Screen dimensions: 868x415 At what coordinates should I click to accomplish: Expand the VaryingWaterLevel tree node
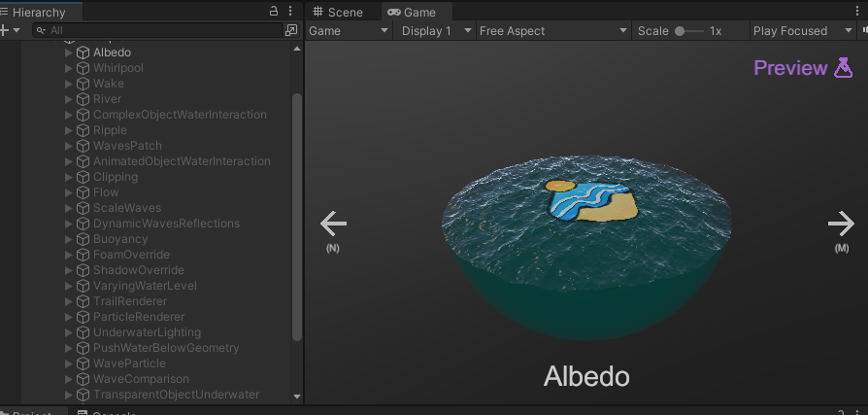[x=69, y=286]
